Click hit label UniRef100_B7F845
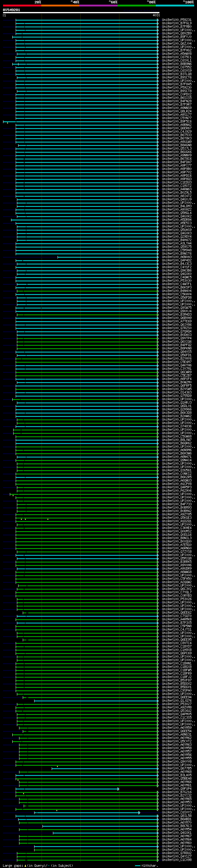The height and width of the screenshot is (868, 197). click(x=176, y=84)
